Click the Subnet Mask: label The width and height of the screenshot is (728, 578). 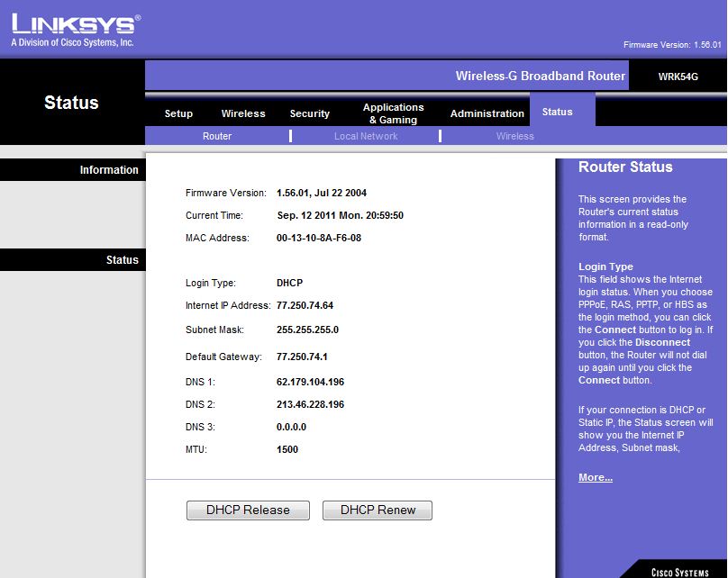coord(214,330)
